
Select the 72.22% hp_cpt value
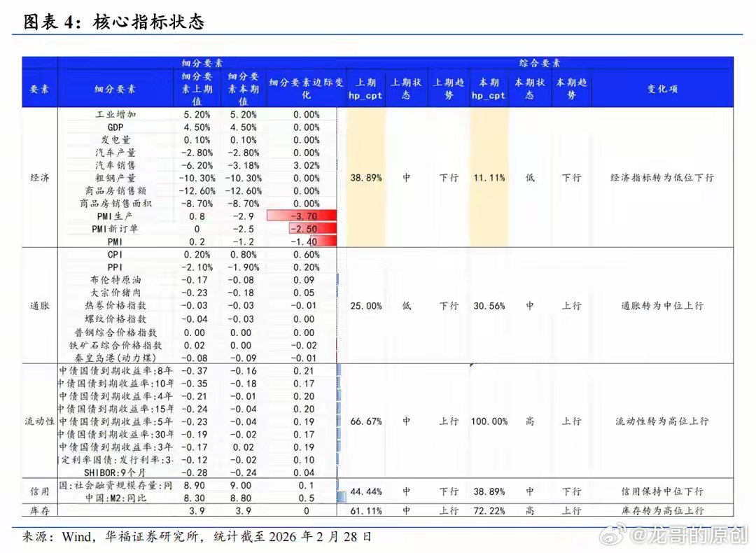(489, 510)
